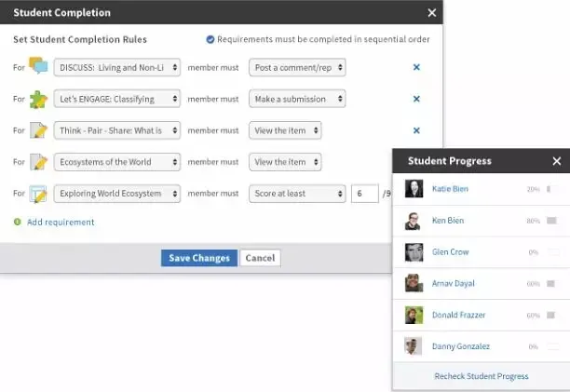Delete the Think - Pair - Share requirement row

pyautogui.click(x=416, y=130)
